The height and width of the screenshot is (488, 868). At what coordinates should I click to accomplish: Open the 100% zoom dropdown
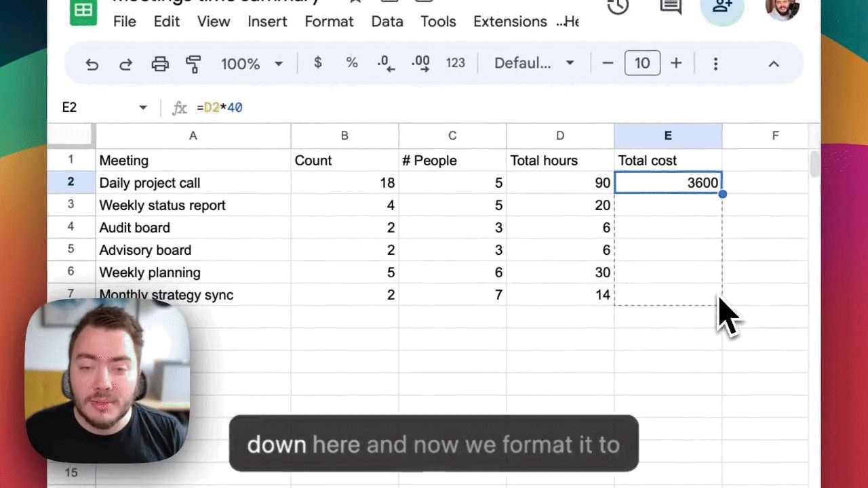tap(252, 64)
